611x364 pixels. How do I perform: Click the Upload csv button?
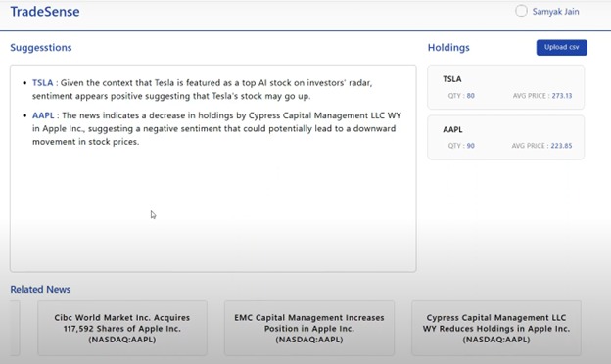(x=561, y=48)
